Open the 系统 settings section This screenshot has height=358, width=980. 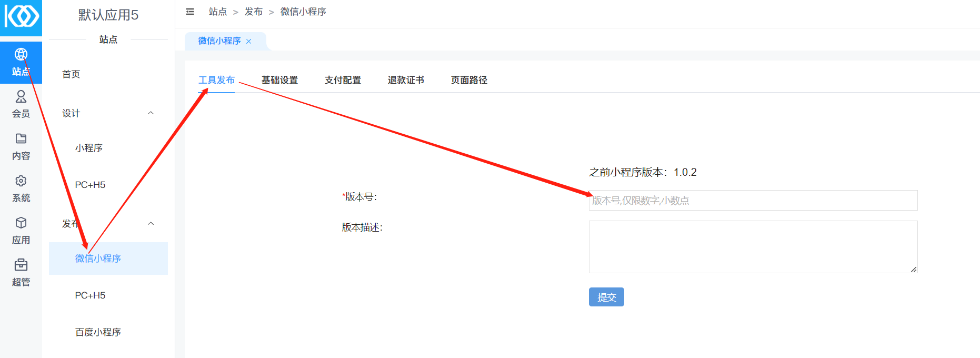[x=21, y=188]
